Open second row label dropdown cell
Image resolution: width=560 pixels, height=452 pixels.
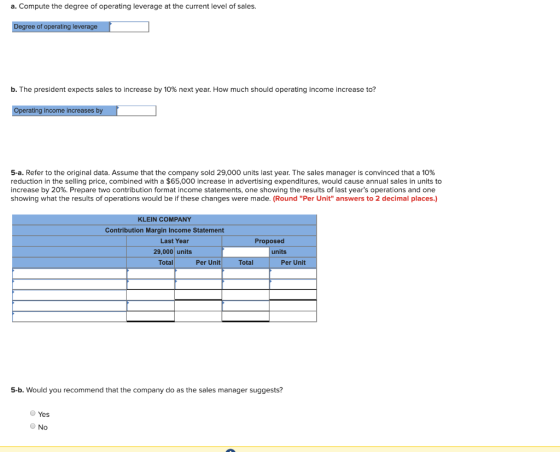tap(69, 284)
